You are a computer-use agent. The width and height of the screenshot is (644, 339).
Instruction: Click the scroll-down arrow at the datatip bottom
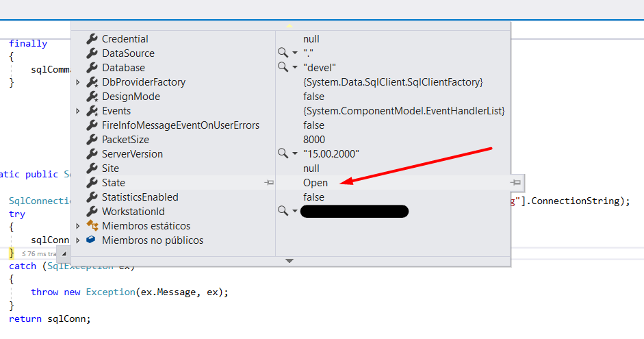tap(289, 260)
